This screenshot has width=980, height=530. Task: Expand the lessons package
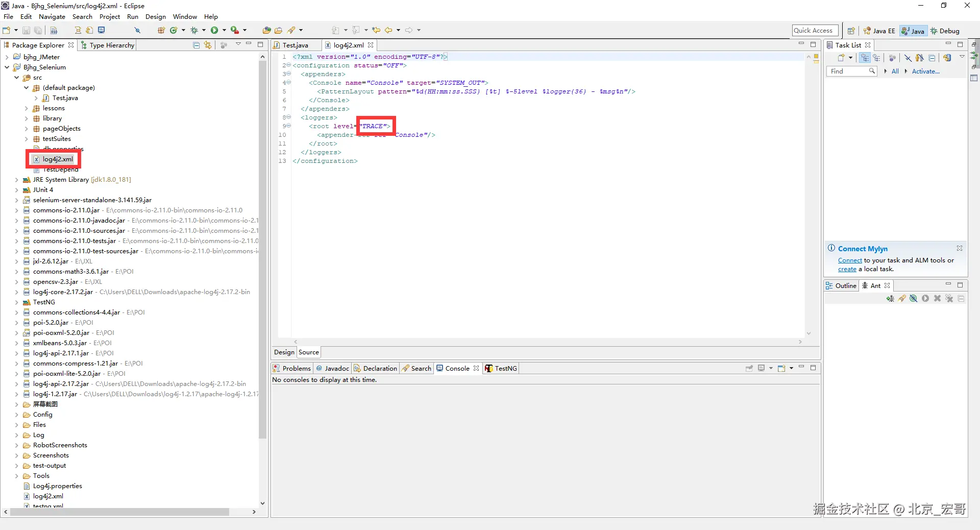pos(27,108)
